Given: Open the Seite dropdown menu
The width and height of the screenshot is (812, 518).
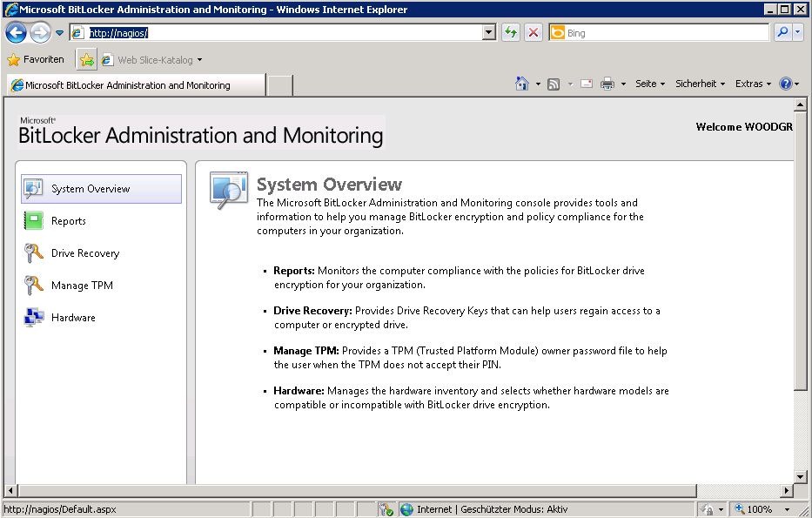Looking at the screenshot, I should 648,83.
